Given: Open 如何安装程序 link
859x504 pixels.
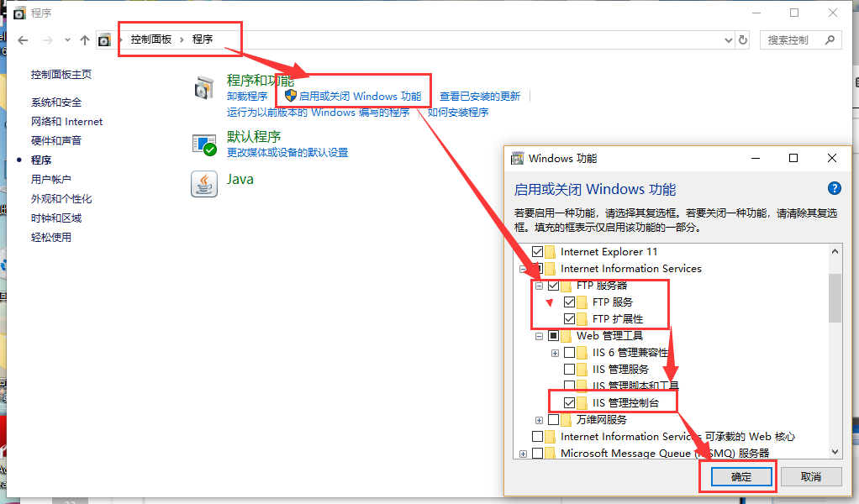Looking at the screenshot, I should tap(458, 113).
